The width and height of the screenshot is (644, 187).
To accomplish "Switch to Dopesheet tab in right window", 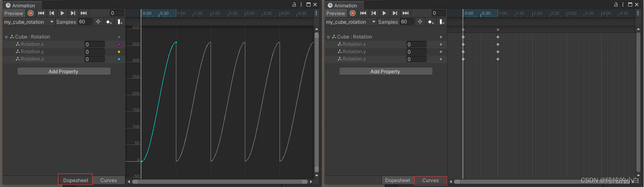I will (x=398, y=180).
